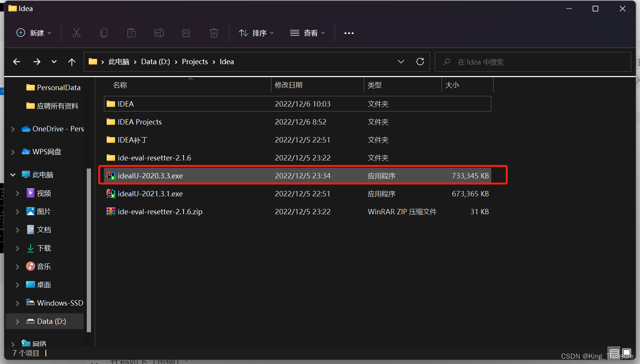
Task: Click 此电脑 in the address breadcrumb
Action: 119,61
